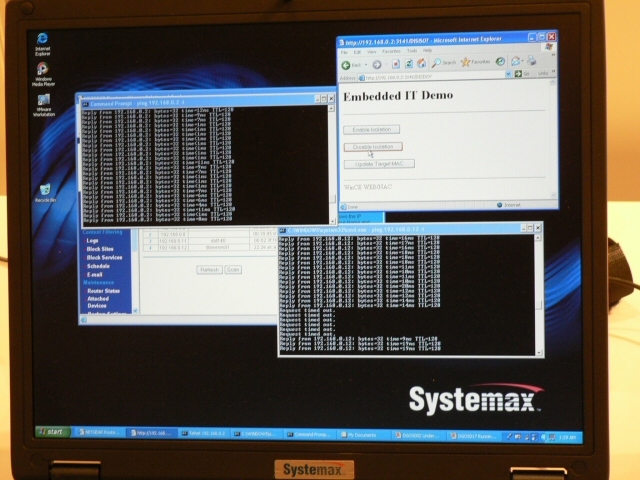640x480 pixels.
Task: Click the leftmost system tray icon
Action: point(509,437)
